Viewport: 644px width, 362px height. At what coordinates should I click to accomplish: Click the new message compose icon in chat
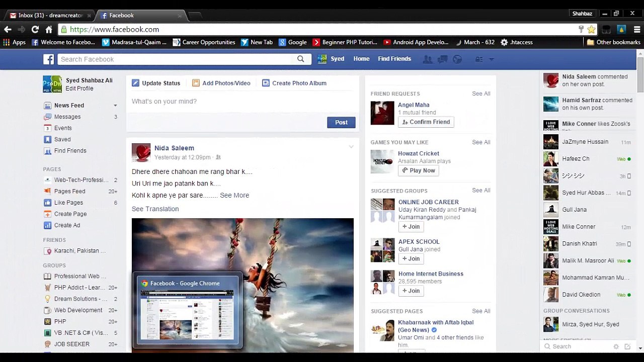[627, 346]
